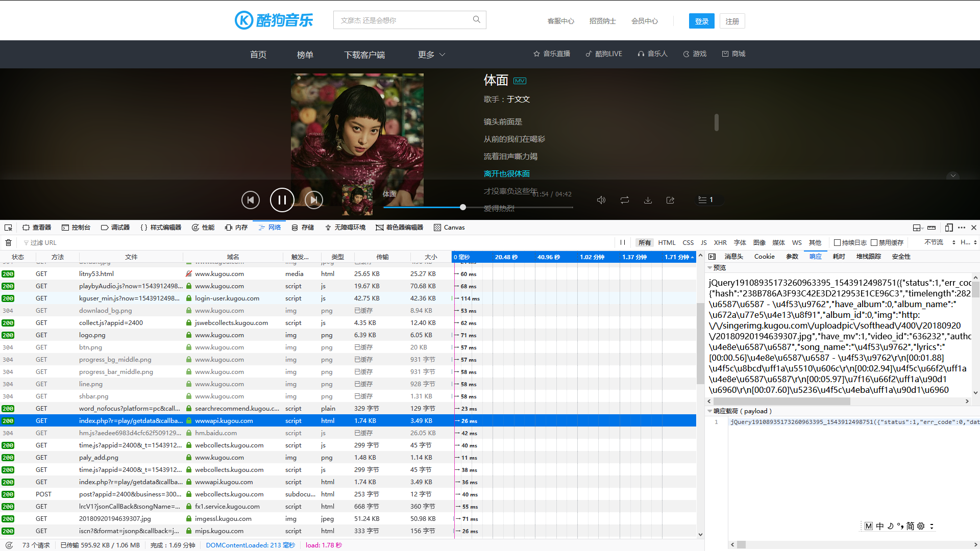Click the album cover thumbnail in player bar
980x551 pixels.
pyautogui.click(x=357, y=200)
